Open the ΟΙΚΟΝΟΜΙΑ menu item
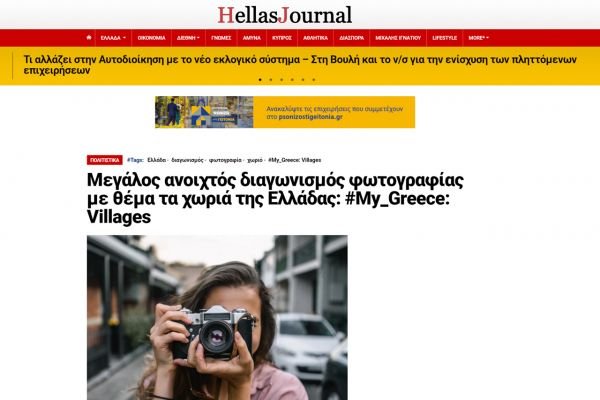The image size is (600, 400). click(x=152, y=38)
